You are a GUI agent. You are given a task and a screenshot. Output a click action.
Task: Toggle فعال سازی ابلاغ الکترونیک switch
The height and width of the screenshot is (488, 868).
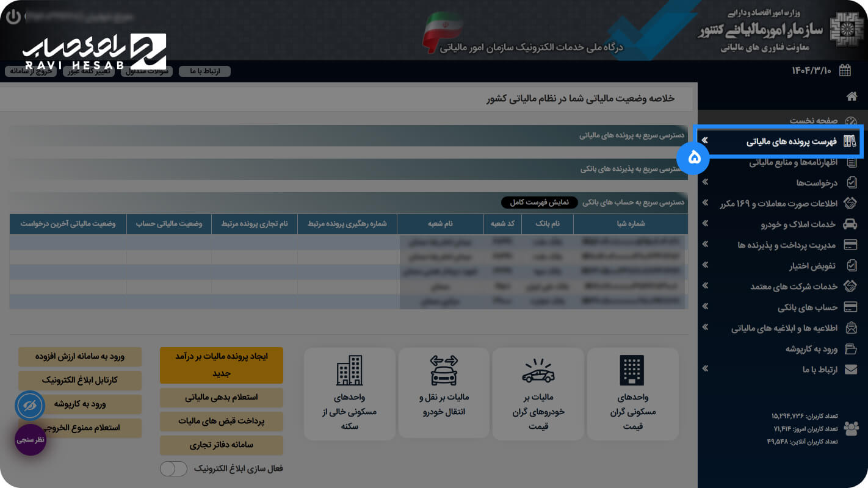pos(173,468)
